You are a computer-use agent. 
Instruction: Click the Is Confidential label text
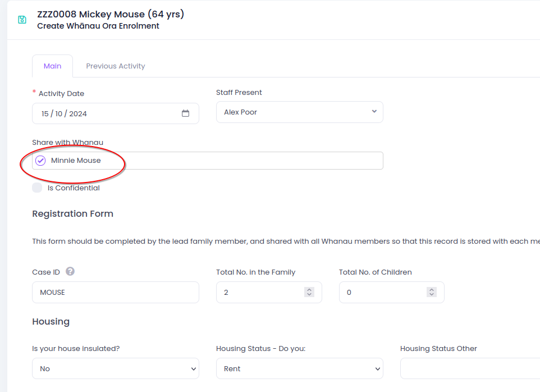[x=74, y=188]
